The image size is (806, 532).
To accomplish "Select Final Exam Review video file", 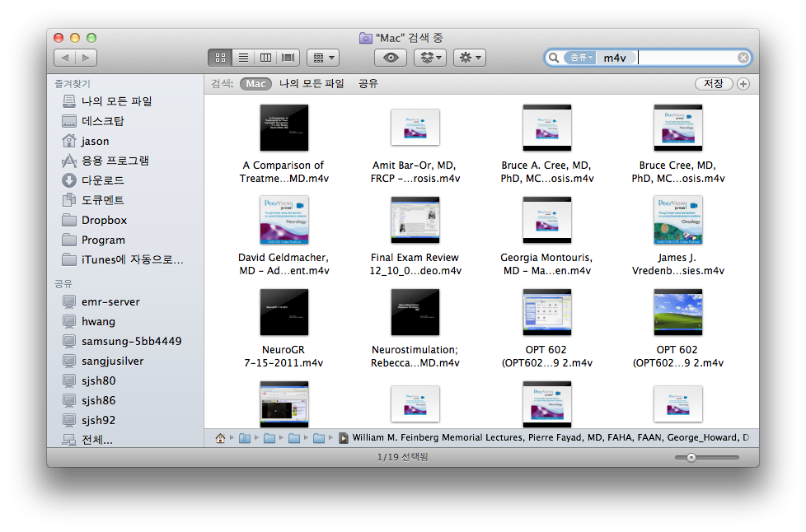I will click(x=415, y=220).
